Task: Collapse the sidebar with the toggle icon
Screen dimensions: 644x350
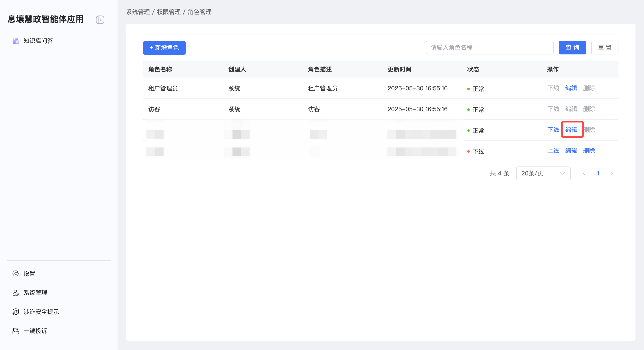Action: [x=100, y=20]
